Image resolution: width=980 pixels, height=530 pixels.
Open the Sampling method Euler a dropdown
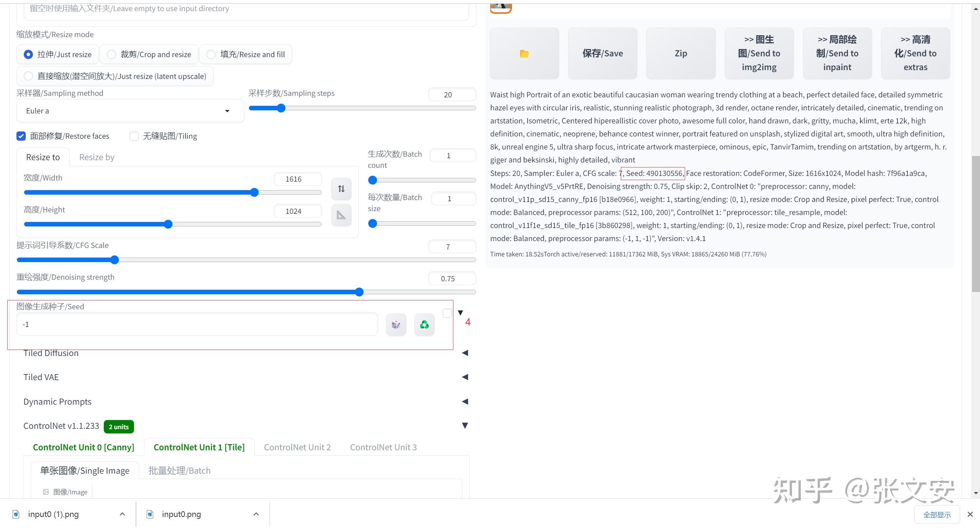coord(130,111)
